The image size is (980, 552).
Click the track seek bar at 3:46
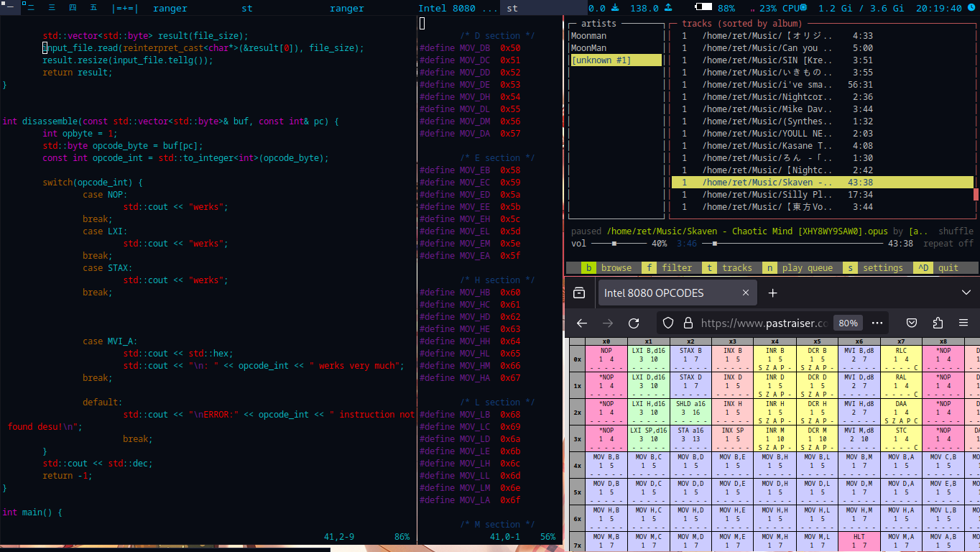coord(793,244)
